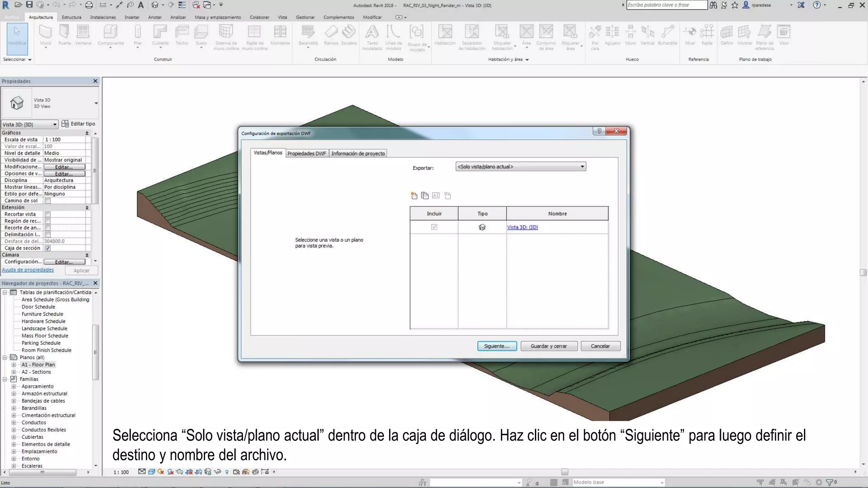Image resolution: width=868 pixels, height=488 pixels.
Task: Click the save icon in quick access toolbar
Action: click(x=29, y=5)
